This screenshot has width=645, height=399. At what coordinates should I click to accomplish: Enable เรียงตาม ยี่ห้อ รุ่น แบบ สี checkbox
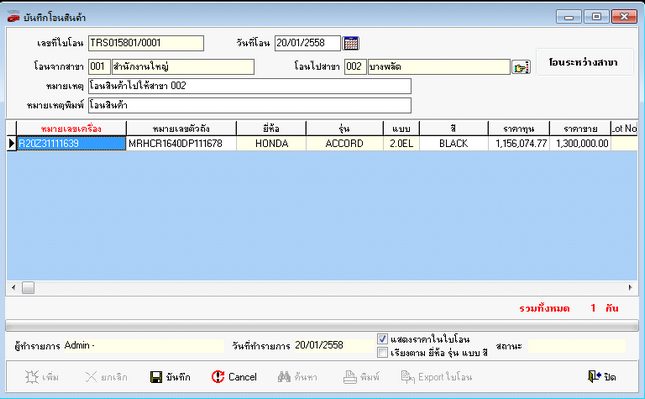(383, 353)
